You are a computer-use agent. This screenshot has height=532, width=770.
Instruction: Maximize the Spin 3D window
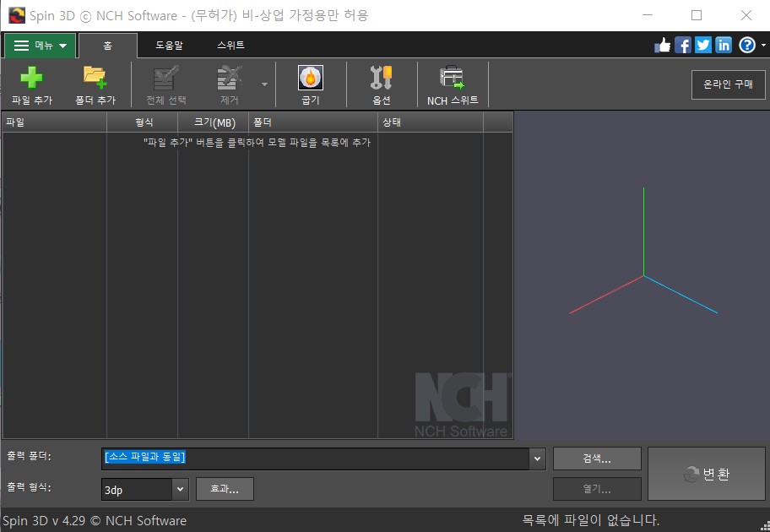697,15
